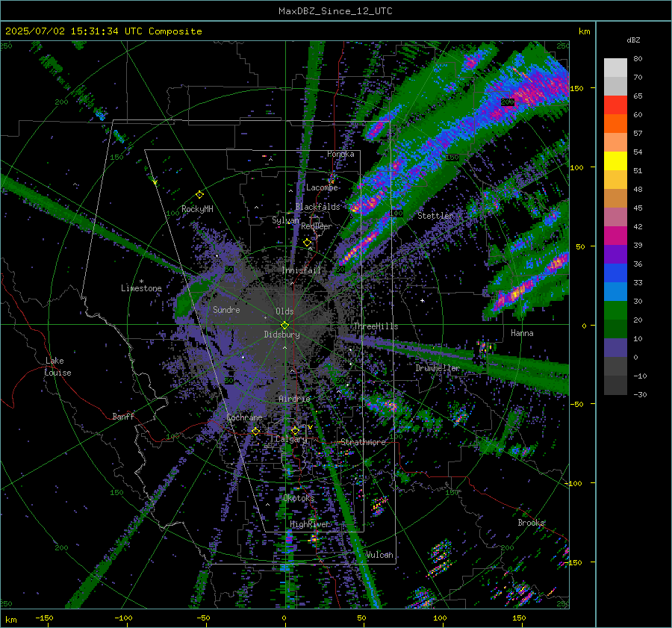Click the Lake Louise label

57,367
